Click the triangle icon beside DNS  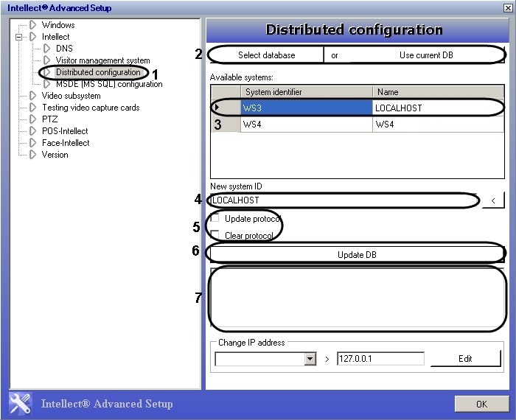[x=46, y=49]
